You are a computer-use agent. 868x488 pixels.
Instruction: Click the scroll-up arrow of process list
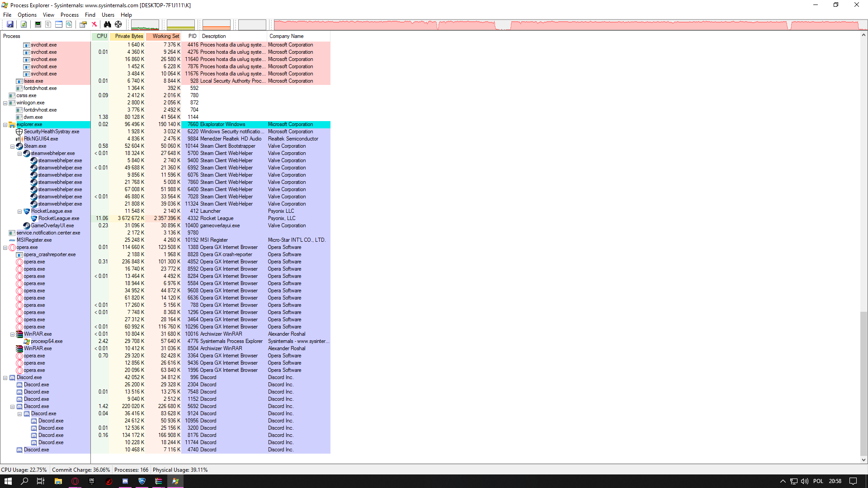pos(863,35)
